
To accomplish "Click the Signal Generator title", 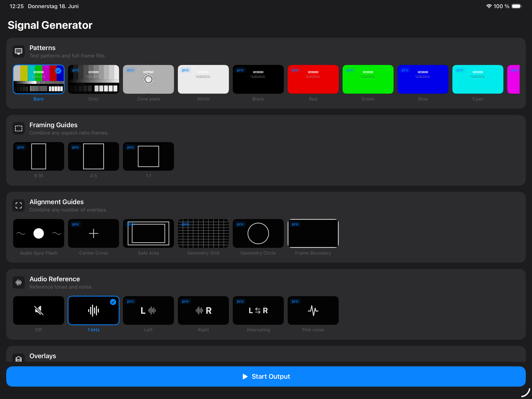I will [x=50, y=25].
